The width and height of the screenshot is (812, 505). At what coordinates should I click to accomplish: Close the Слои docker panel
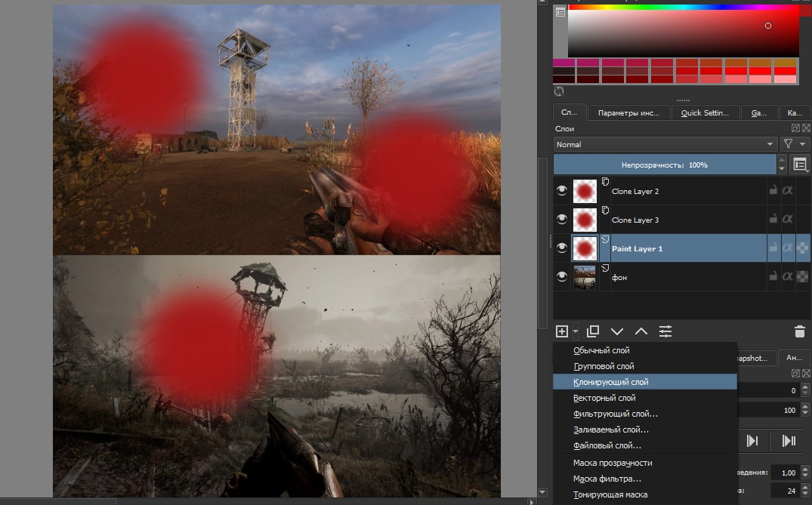coord(806,128)
